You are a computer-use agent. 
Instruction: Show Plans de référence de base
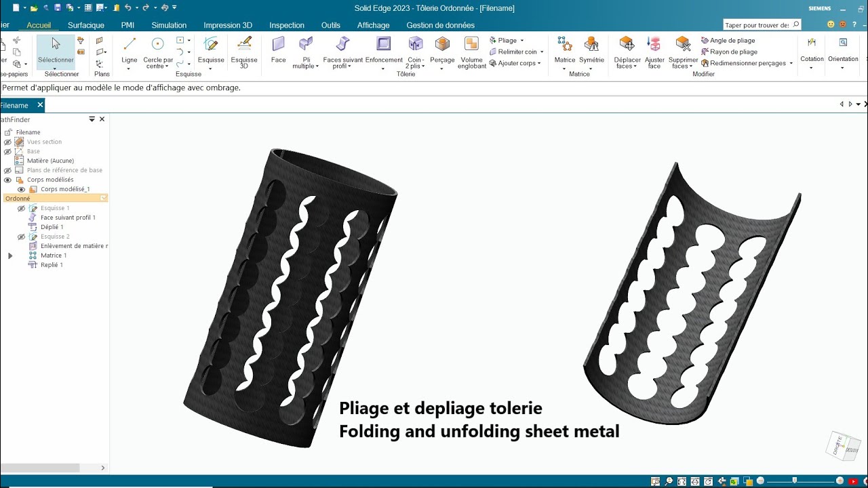tap(7, 170)
